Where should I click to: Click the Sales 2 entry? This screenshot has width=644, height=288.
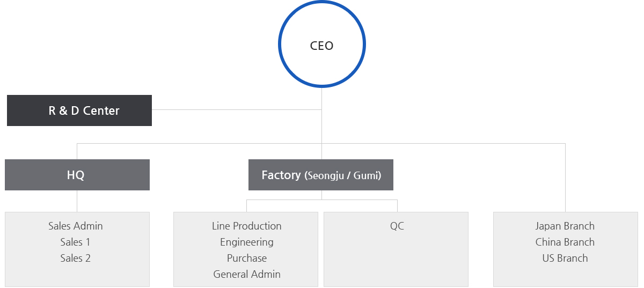(76, 258)
